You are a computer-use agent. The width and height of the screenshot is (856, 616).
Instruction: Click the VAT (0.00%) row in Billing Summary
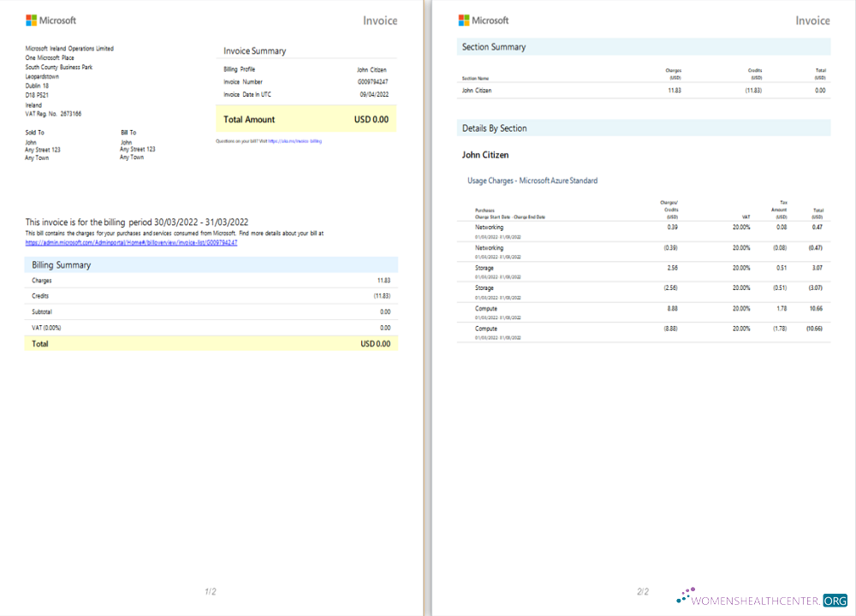tap(210, 327)
